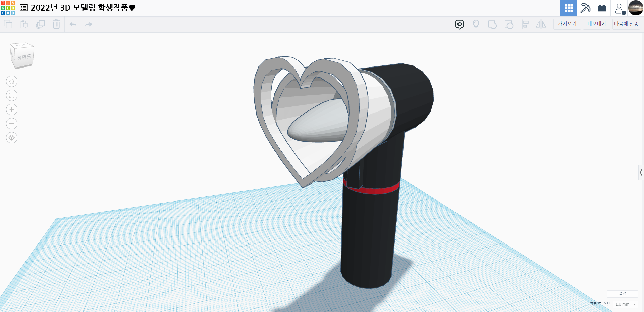The height and width of the screenshot is (312, 644).
Task: Click the Zoom out minus button
Action: click(x=12, y=124)
